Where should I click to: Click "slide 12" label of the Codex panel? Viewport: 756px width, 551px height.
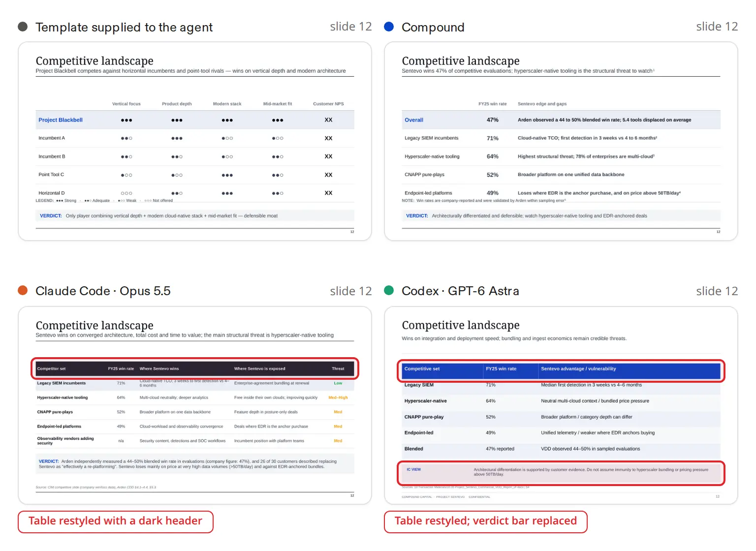coord(717,291)
